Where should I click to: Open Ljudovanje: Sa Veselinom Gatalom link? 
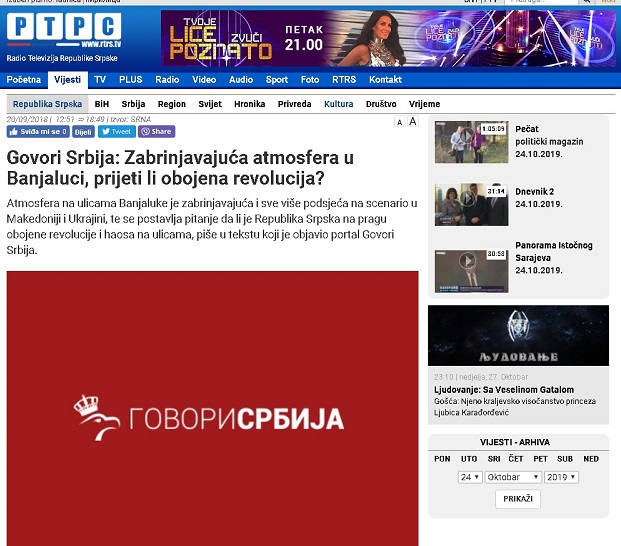[504, 390]
